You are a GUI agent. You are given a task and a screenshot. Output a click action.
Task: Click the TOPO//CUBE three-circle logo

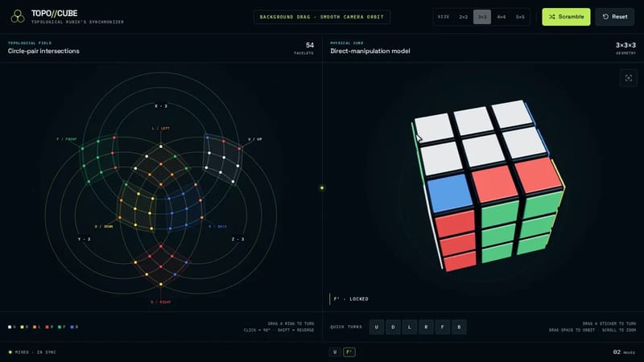click(18, 16)
